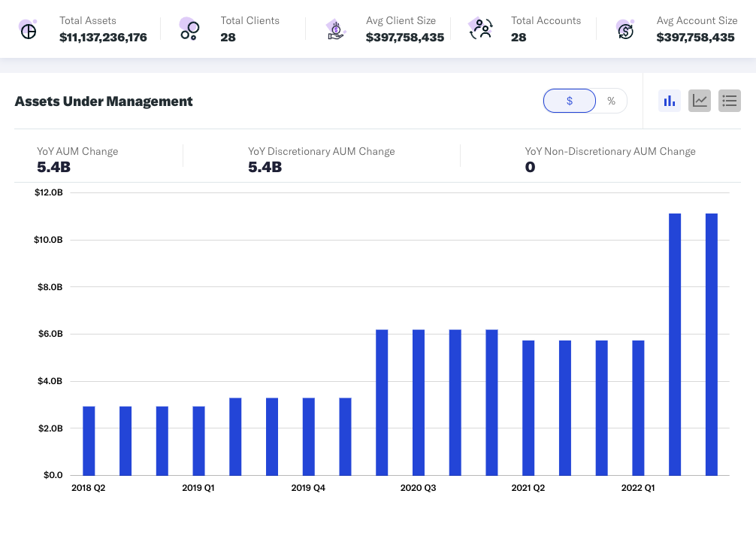The image size is (756, 554).
Task: Switch to list table view
Action: 730,101
